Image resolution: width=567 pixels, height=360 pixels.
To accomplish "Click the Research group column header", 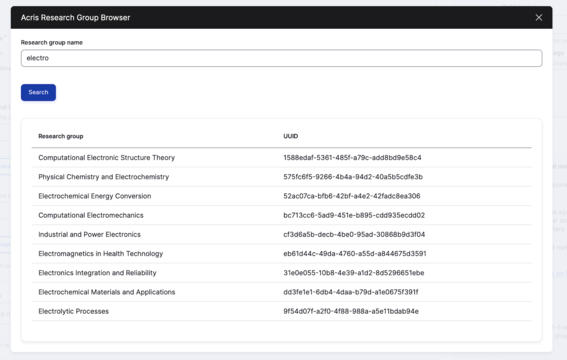I will click(x=61, y=136).
